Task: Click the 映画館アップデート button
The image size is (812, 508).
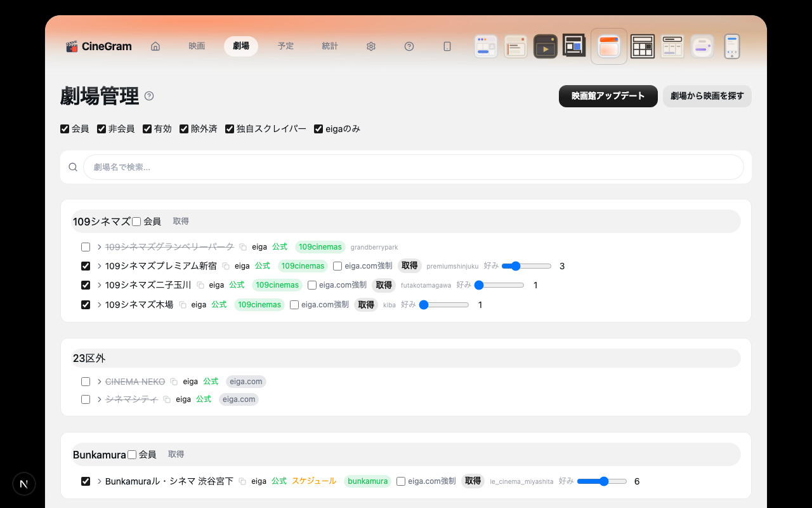Action: (x=608, y=96)
